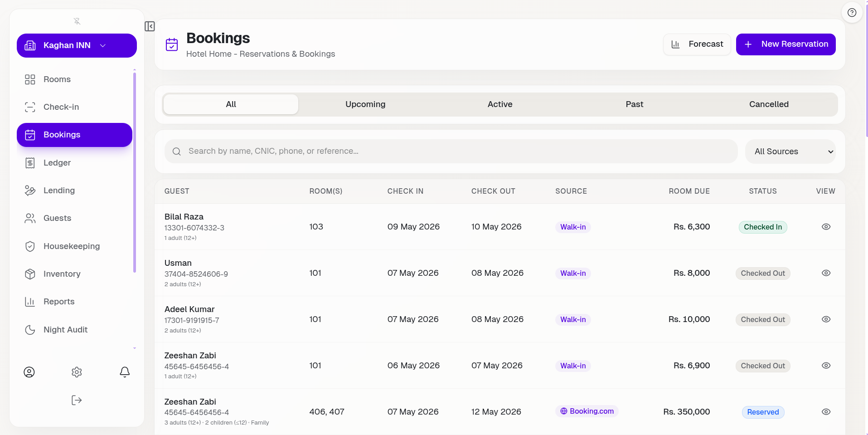Select Bookings in the sidebar
The image size is (868, 435).
click(74, 135)
